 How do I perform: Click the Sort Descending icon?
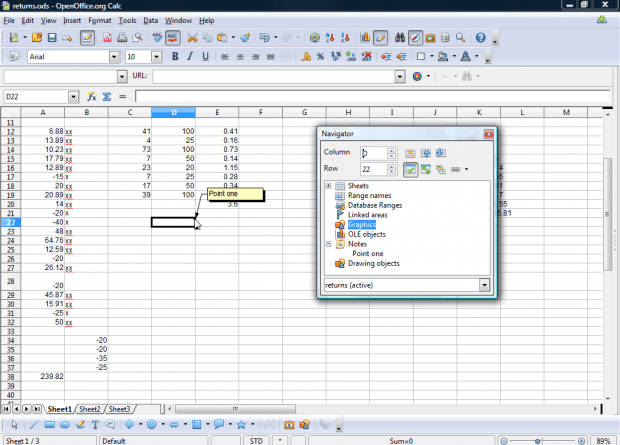[x=345, y=38]
